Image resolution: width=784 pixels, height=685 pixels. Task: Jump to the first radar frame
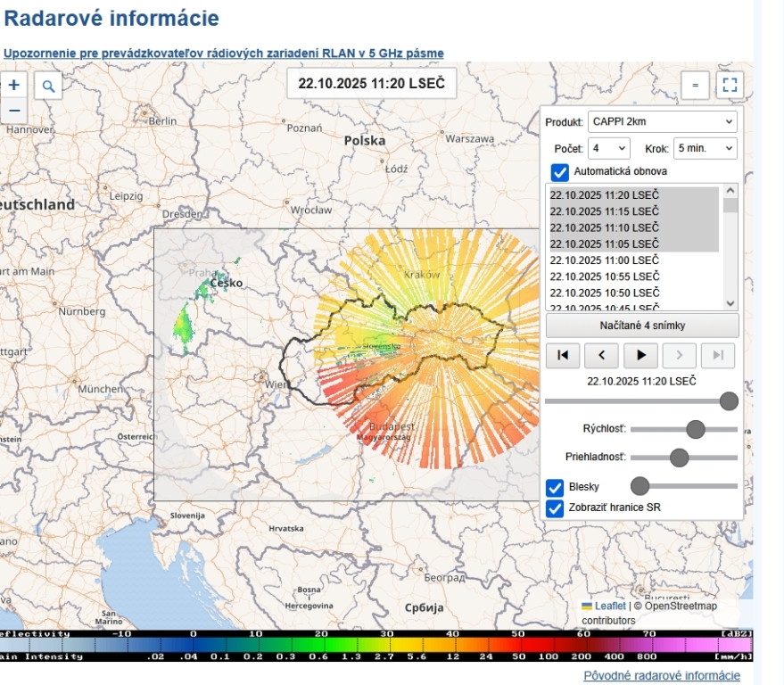click(563, 355)
